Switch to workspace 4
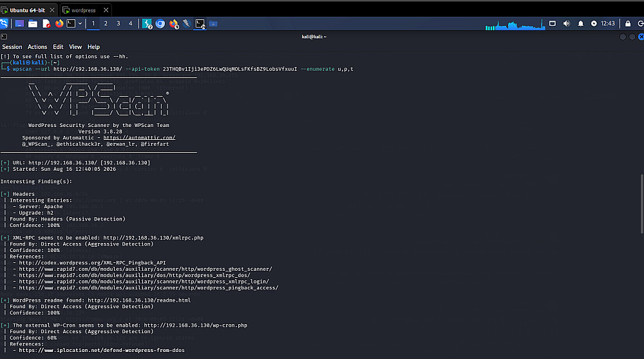The width and height of the screenshot is (644, 359). tap(131, 23)
